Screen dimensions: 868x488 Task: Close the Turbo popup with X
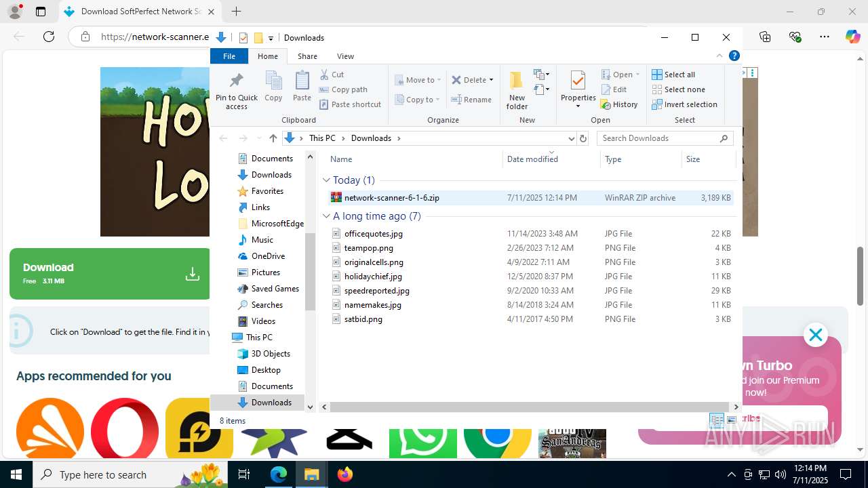tap(815, 335)
